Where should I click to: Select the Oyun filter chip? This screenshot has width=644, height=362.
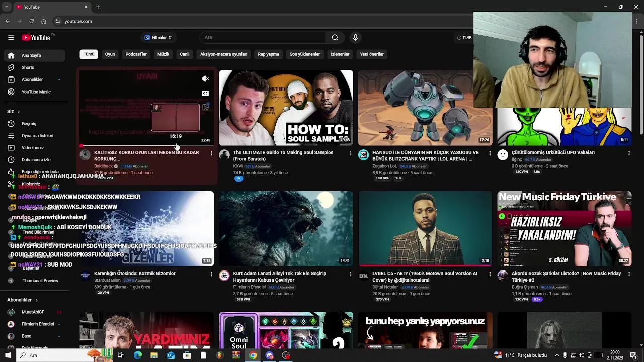(110, 54)
